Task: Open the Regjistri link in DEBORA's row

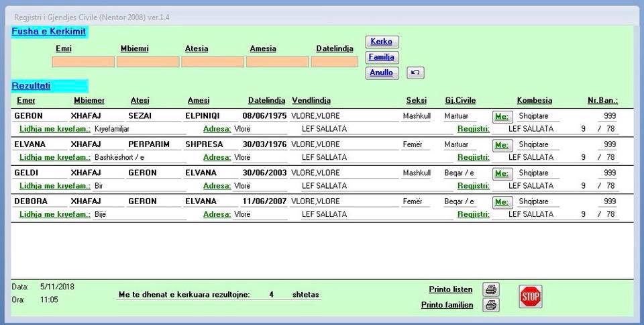Action: (473, 214)
